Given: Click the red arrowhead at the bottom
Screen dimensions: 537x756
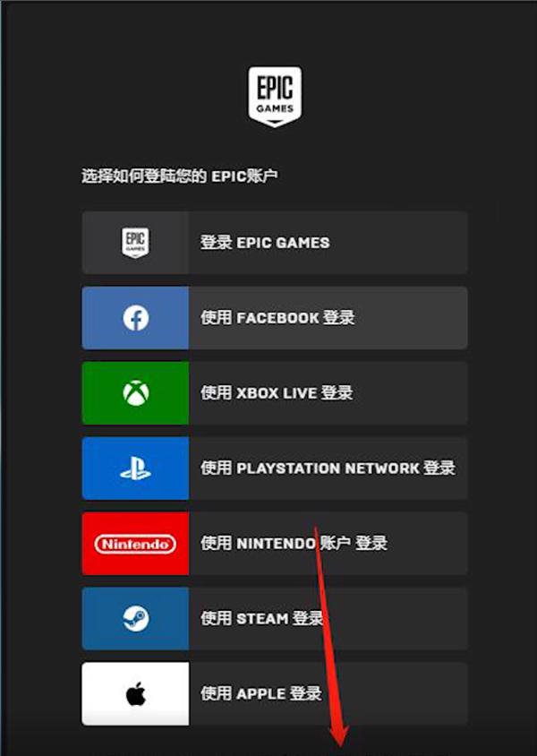Looking at the screenshot, I should 340,738.
